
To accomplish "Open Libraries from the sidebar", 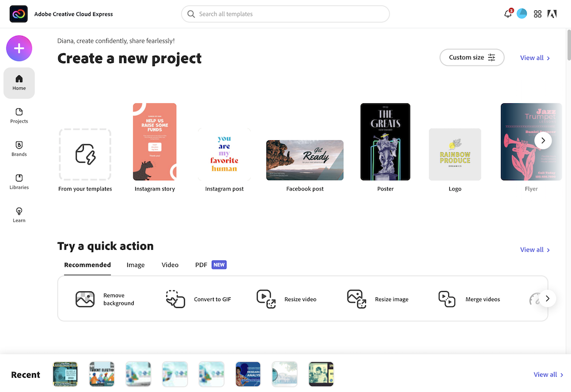I will click(19, 182).
